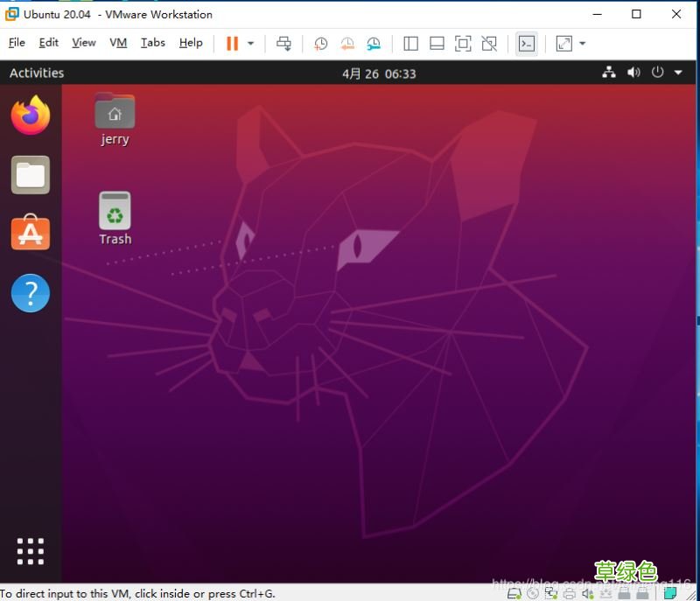Viewport: 700px width, 601px height.
Task: Send Ctrl+Alt+Del to the VM
Action: [x=283, y=43]
